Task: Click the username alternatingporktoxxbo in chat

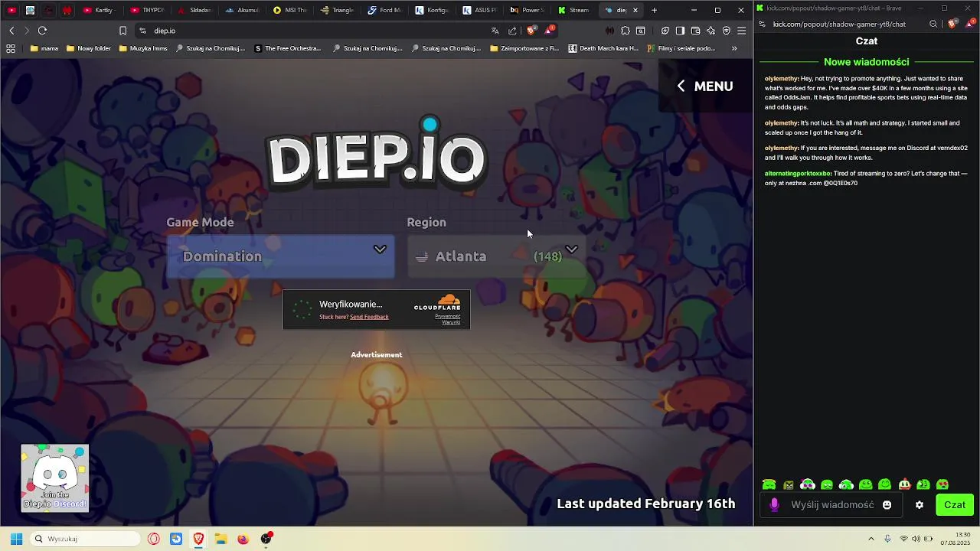Action: 798,174
